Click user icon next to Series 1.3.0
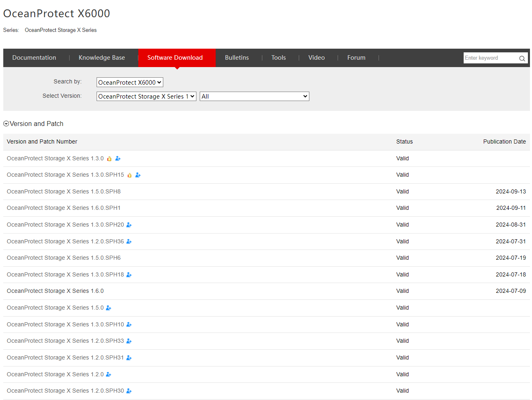This screenshot has width=532, height=400. (x=118, y=159)
